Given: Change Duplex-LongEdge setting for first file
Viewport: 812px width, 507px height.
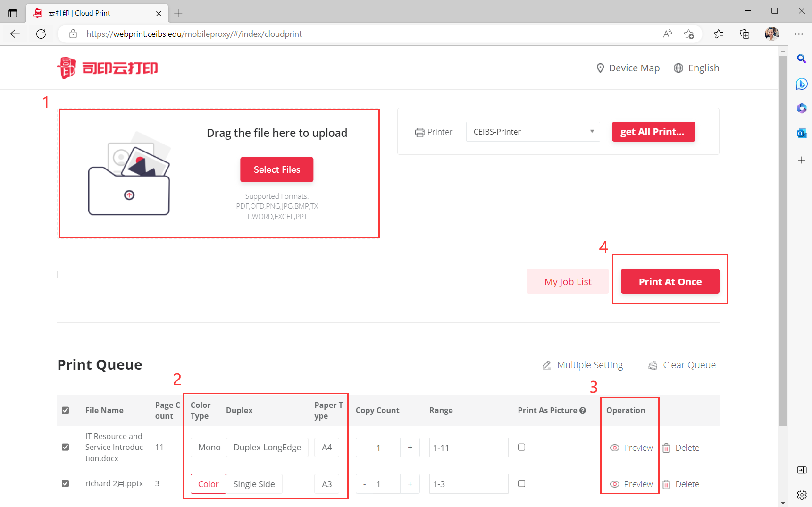Looking at the screenshot, I should pyautogui.click(x=267, y=447).
